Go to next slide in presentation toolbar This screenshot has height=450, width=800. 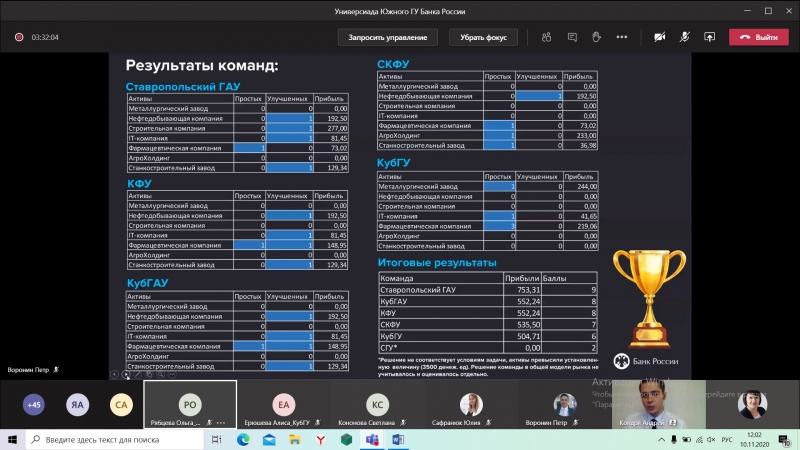pyautogui.click(x=126, y=374)
